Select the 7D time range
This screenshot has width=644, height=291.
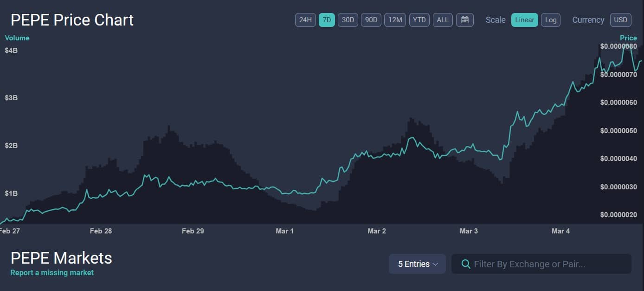coord(327,20)
